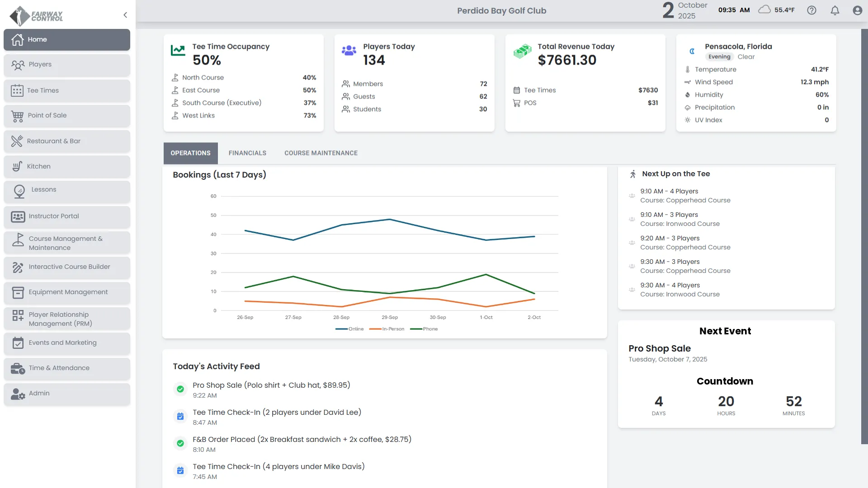Screen dimensions: 868x488
Task: Click the Point of Sale cart icon
Action: point(17,116)
